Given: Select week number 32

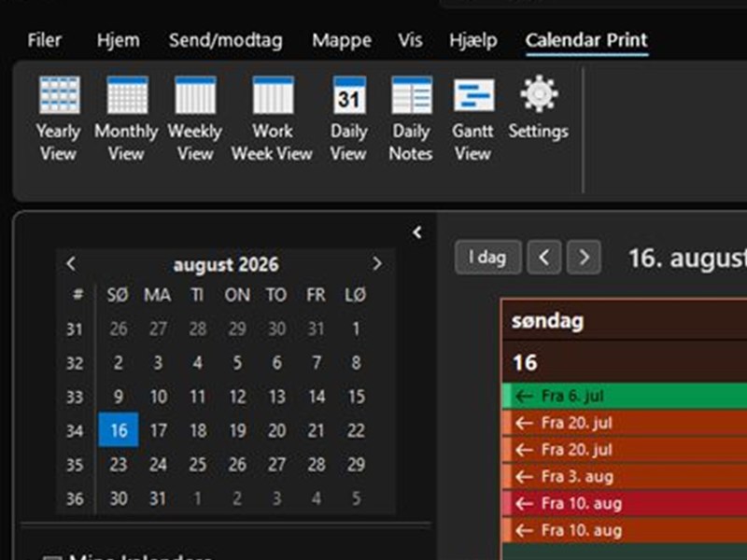Looking at the screenshot, I should click(75, 363).
